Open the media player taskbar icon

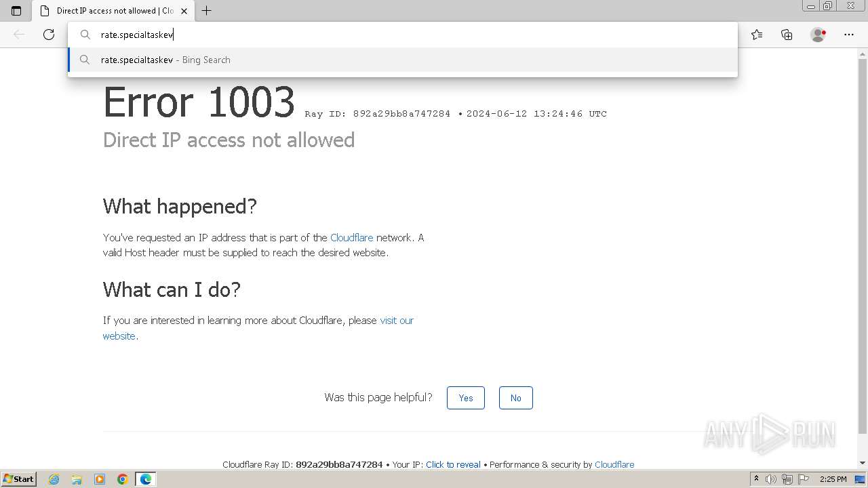100,479
